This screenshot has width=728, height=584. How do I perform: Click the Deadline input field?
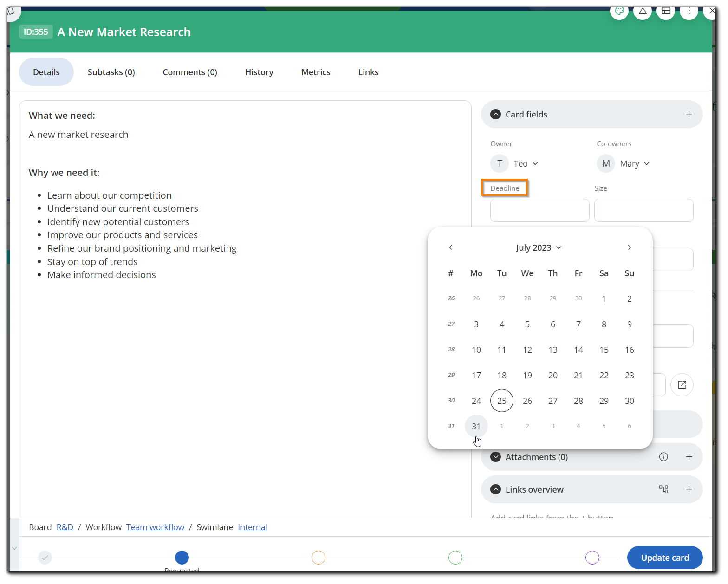[540, 210]
